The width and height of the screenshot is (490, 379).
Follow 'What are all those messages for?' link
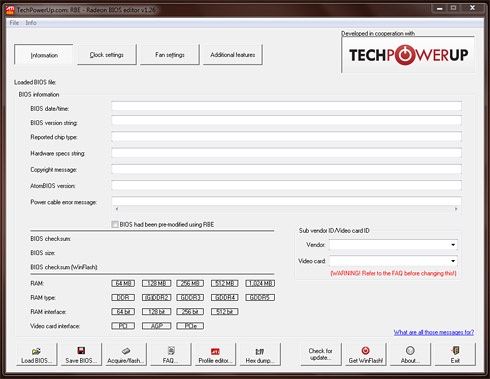(434, 332)
